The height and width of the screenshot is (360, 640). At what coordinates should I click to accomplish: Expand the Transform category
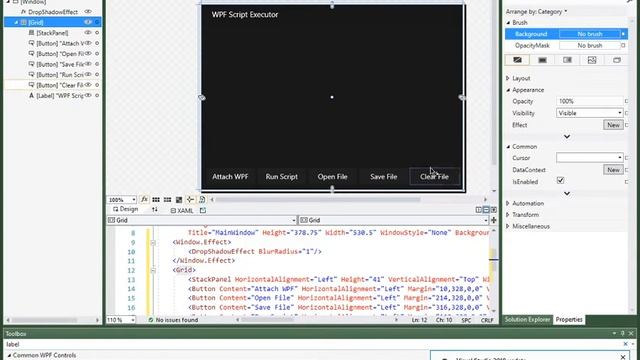point(508,215)
